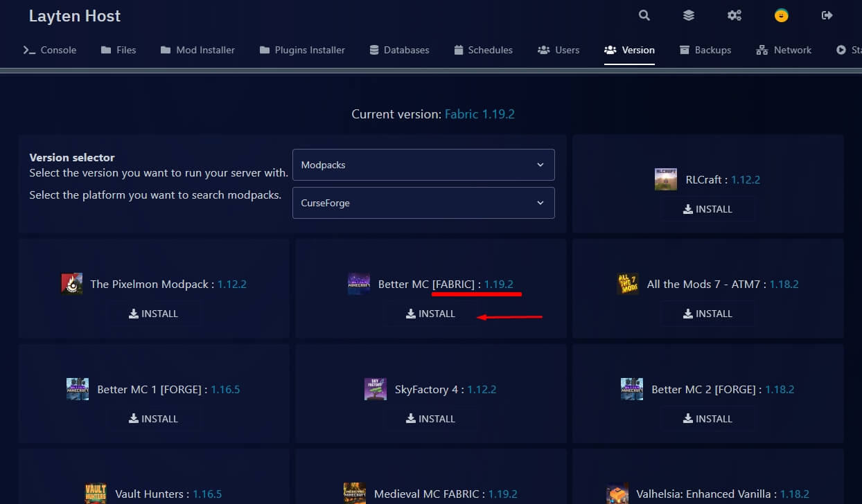
Task: Install the Better MC [FABRIC] modpack
Action: (x=431, y=313)
